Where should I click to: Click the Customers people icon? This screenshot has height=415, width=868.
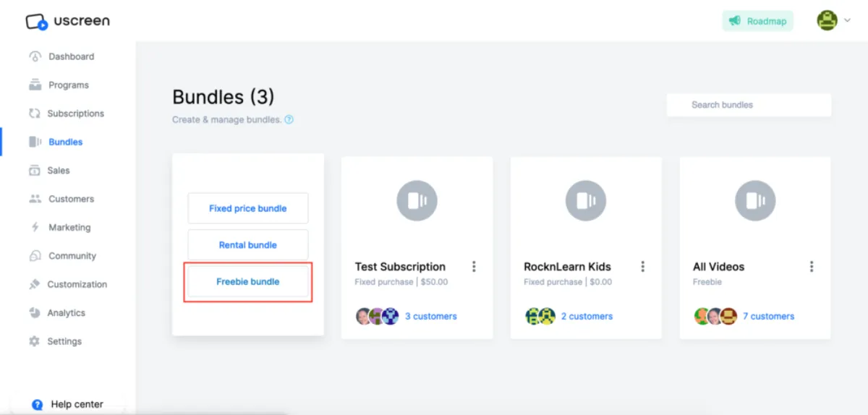35,199
